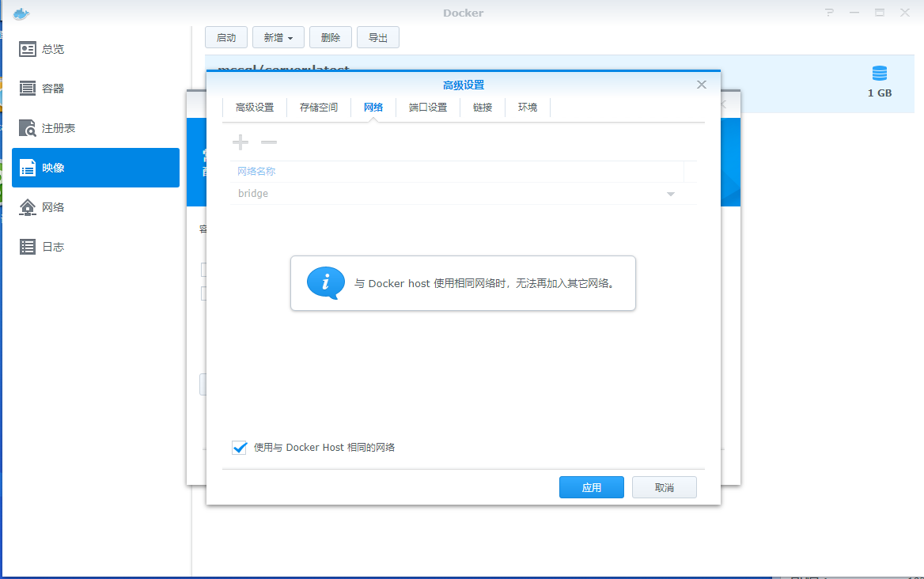Click the 映像 image icon in sidebar
The height and width of the screenshot is (579, 924).
[28, 168]
